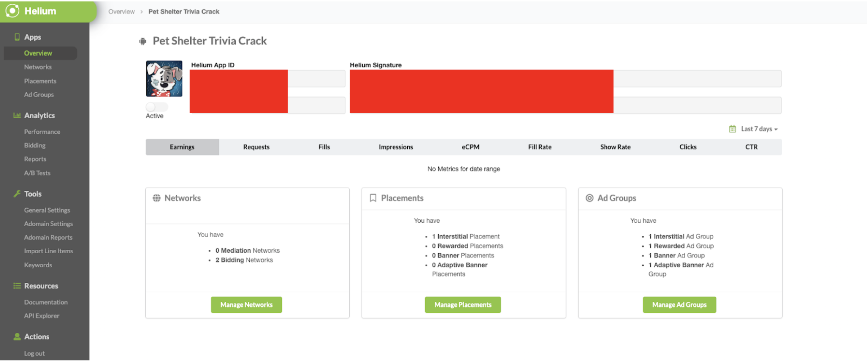Viewport: 868px width, 364px height.
Task: Open Placements in the sidebar
Action: coord(40,81)
